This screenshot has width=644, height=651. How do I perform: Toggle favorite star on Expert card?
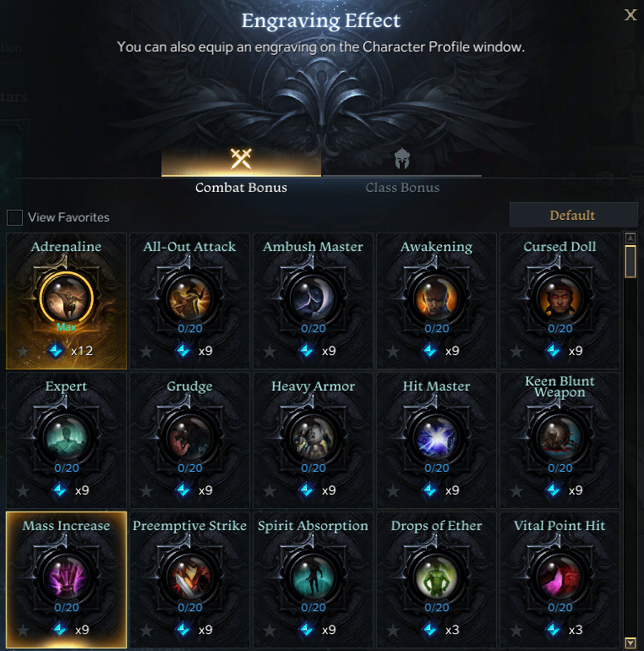point(23,491)
